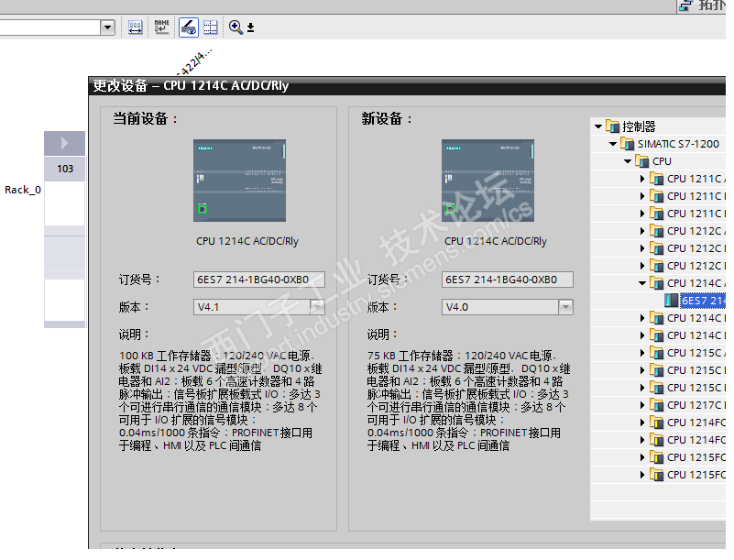Click the 控制器 folder icon
The image size is (734, 560).
click(612, 126)
